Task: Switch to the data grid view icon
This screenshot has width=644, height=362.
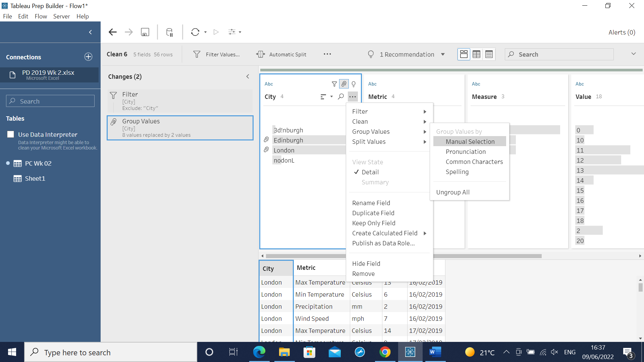Action: (x=476, y=54)
